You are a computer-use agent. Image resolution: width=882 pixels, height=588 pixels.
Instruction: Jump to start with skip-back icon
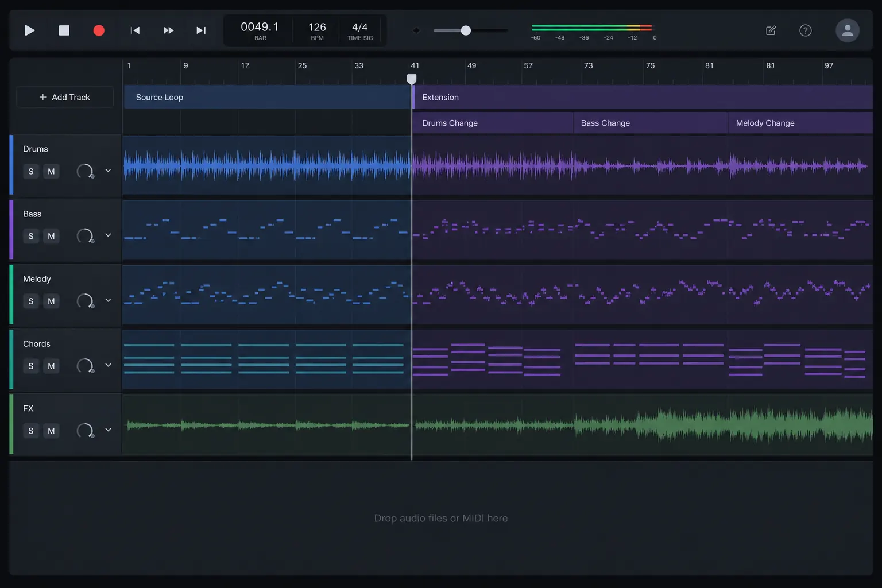tap(135, 30)
